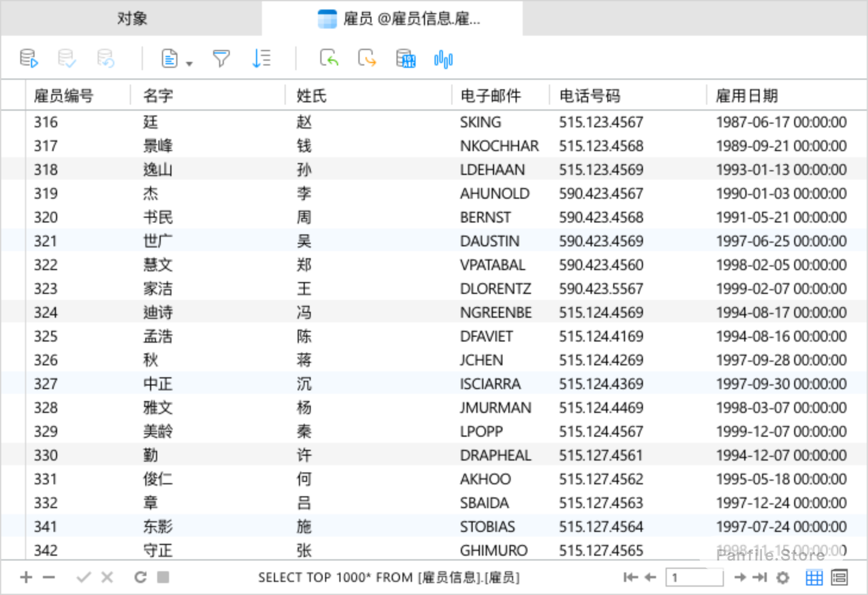The height and width of the screenshot is (595, 868).
Task: Click the SELECT TOP 1000 query text
Action: [389, 577]
